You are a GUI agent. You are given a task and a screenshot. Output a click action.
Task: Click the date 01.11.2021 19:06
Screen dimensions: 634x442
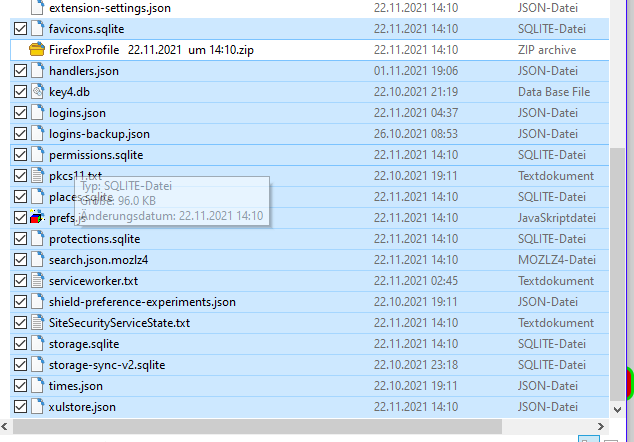pyautogui.click(x=416, y=71)
